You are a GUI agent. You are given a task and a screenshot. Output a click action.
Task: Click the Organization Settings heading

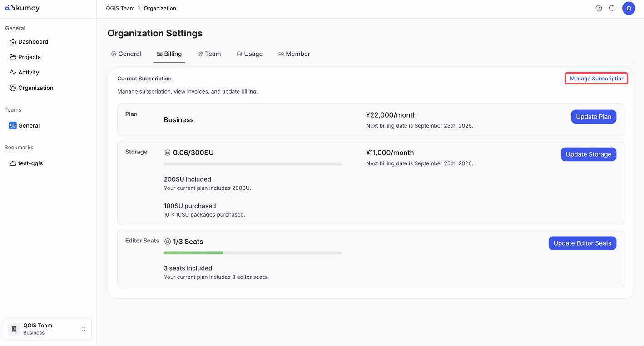[155, 33]
